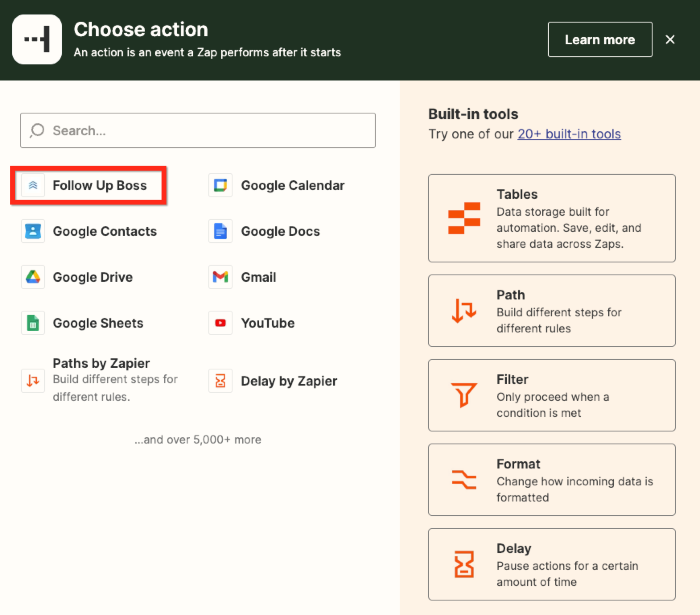
Task: Choose Google Calendar label from the list
Action: pyautogui.click(x=293, y=185)
